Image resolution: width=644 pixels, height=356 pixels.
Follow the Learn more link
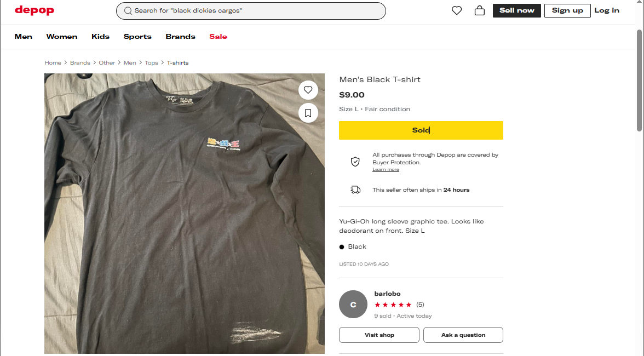click(x=386, y=170)
